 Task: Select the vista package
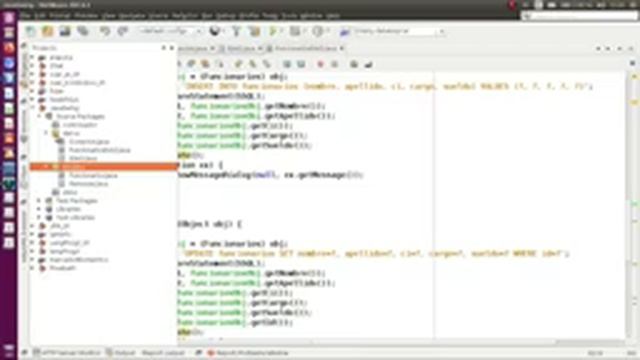point(70,192)
